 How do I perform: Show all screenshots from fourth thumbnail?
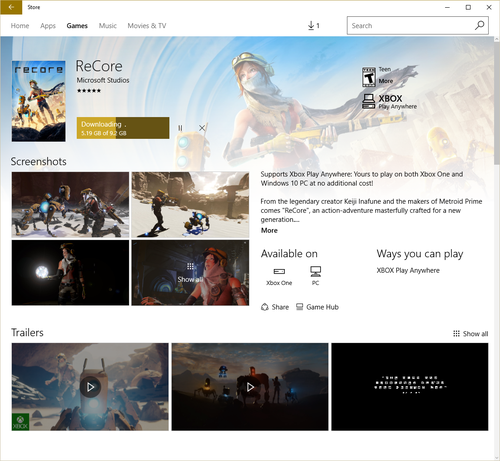click(x=190, y=273)
